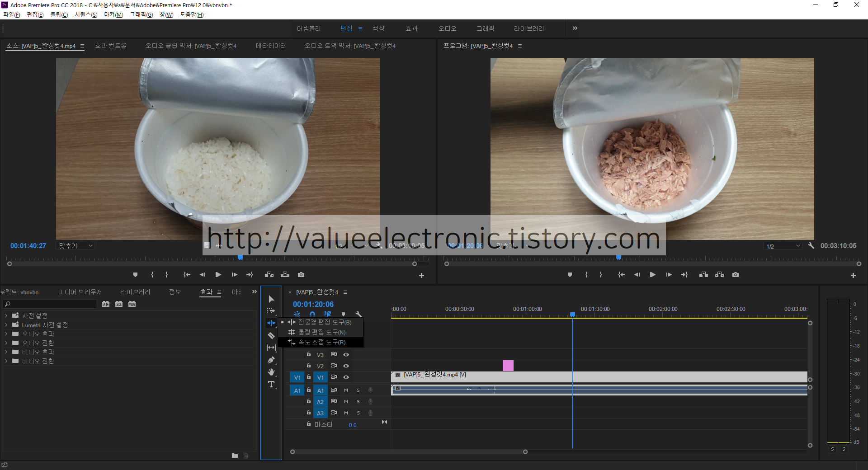Play the Program monitor
The height and width of the screenshot is (470, 868).
coord(652,275)
